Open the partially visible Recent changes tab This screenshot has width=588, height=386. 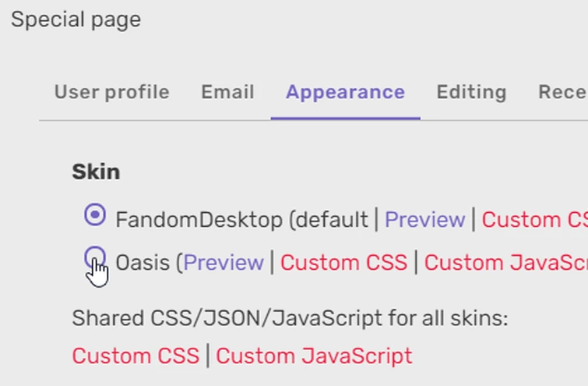coord(562,92)
